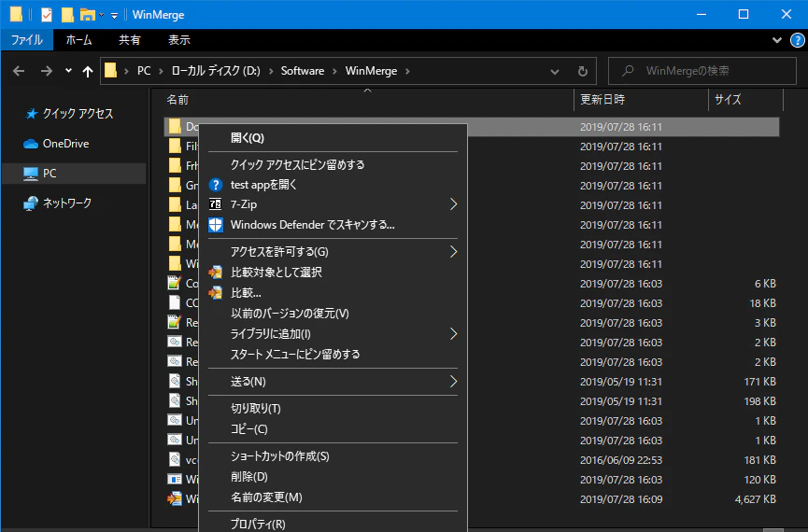Click the WinMerge icon next to 比較対象として選択
The height and width of the screenshot is (532, 808).
[215, 273]
